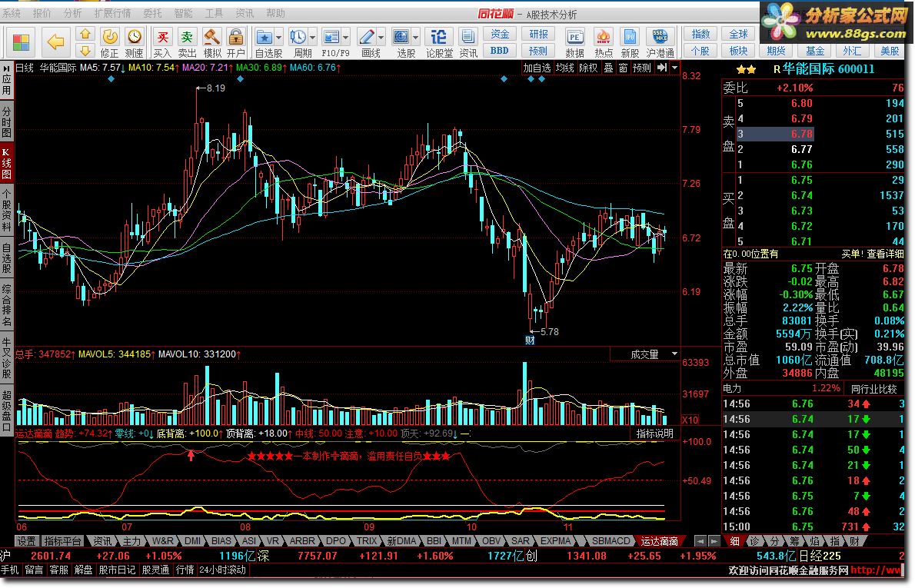The height and width of the screenshot is (588, 915).
Task: Open the 自选股 watchlist folder icon
Action: [265, 38]
